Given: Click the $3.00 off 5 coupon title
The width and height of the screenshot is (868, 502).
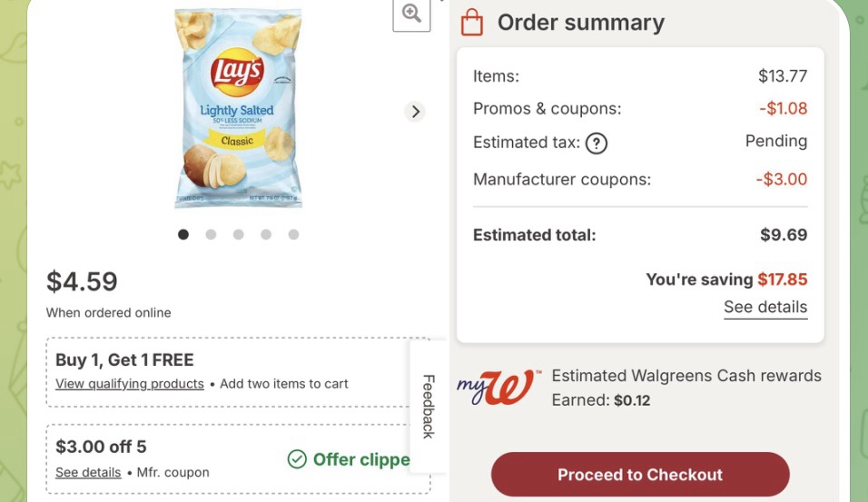Looking at the screenshot, I should tap(101, 447).
